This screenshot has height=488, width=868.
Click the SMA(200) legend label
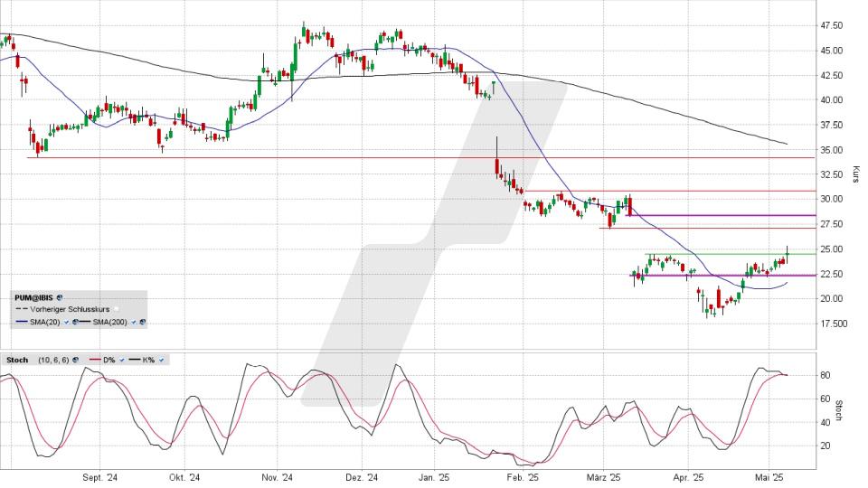point(109,322)
